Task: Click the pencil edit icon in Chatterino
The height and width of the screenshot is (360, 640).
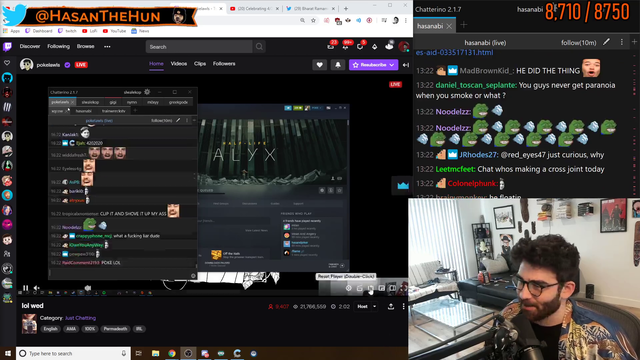Action: click(x=607, y=42)
